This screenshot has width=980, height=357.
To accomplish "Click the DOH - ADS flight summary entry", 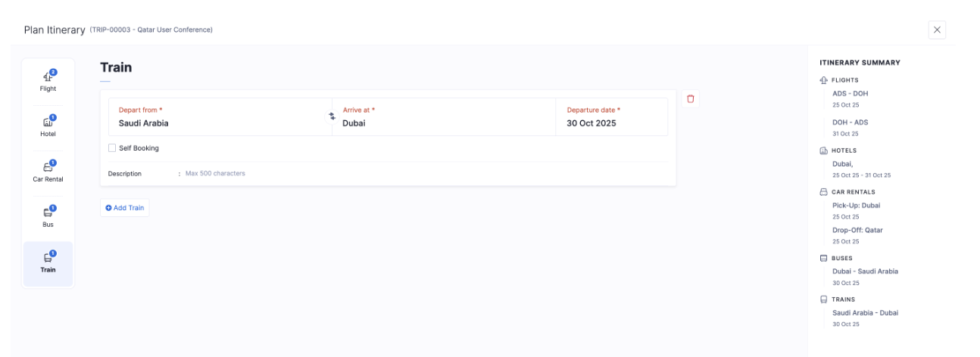I will (850, 123).
